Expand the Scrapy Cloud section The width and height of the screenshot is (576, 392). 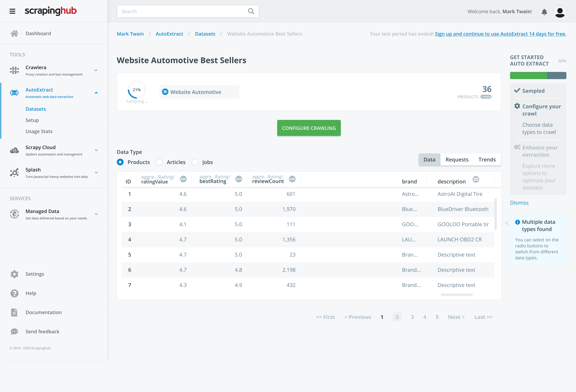point(96,150)
